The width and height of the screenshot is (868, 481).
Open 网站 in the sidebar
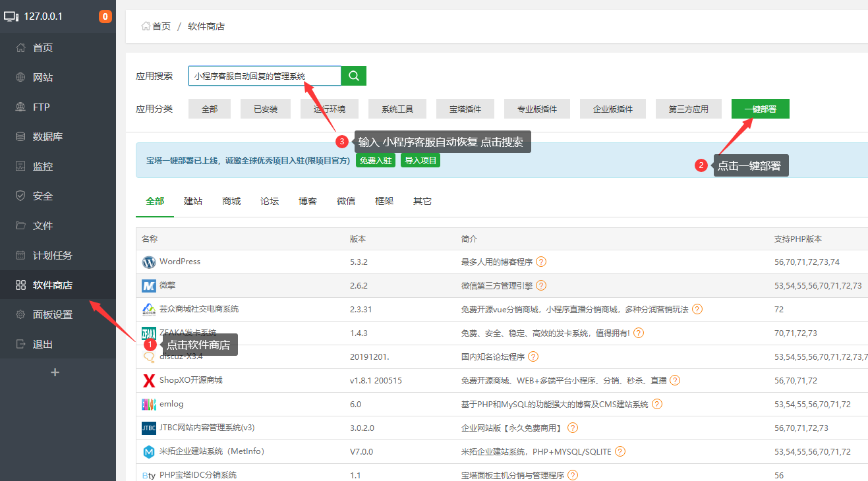coord(58,77)
